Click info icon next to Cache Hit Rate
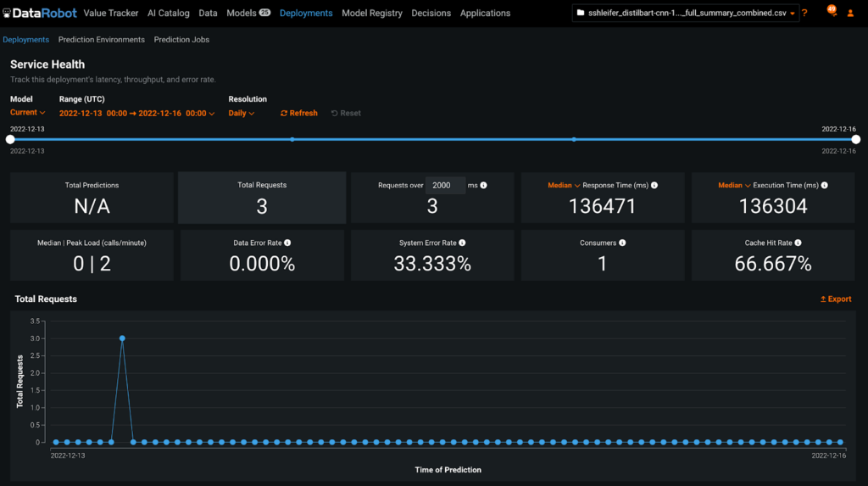868x486 pixels. point(798,243)
